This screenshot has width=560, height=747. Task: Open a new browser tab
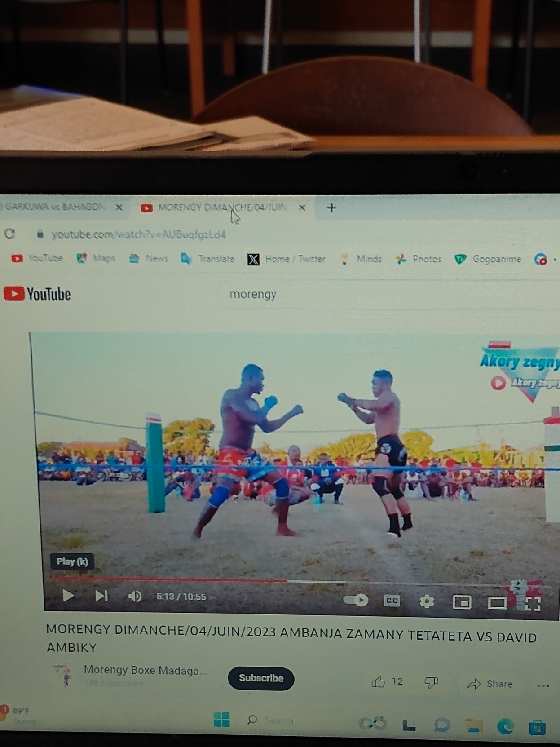pyautogui.click(x=331, y=208)
